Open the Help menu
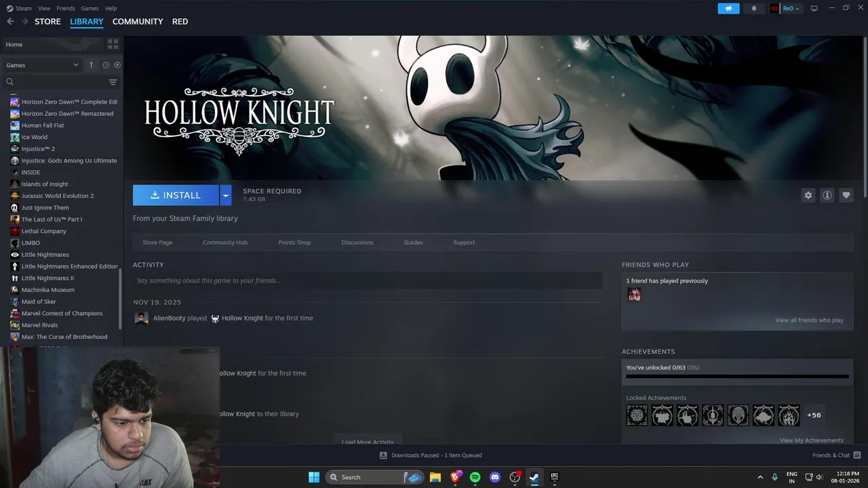The height and width of the screenshot is (488, 868). pyautogui.click(x=111, y=8)
